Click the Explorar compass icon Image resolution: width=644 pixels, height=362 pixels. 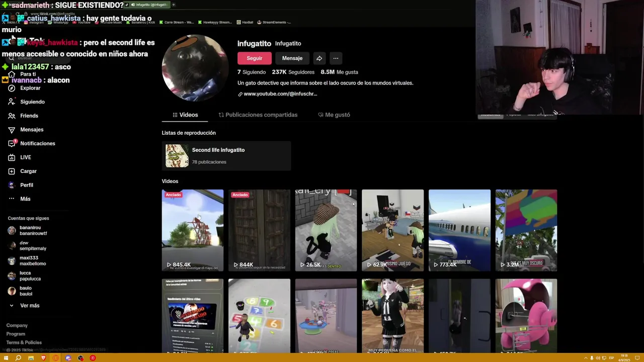(x=12, y=88)
